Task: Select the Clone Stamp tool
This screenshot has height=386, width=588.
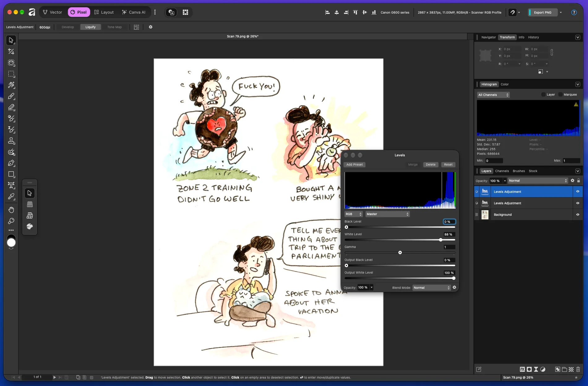Action: (11, 141)
